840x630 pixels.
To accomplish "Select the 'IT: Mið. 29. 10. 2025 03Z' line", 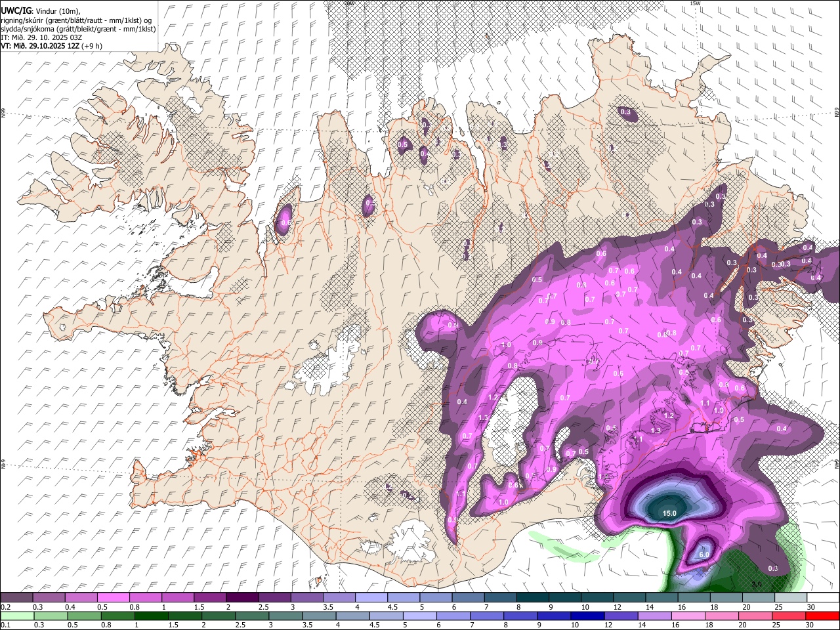I will [x=41, y=37].
